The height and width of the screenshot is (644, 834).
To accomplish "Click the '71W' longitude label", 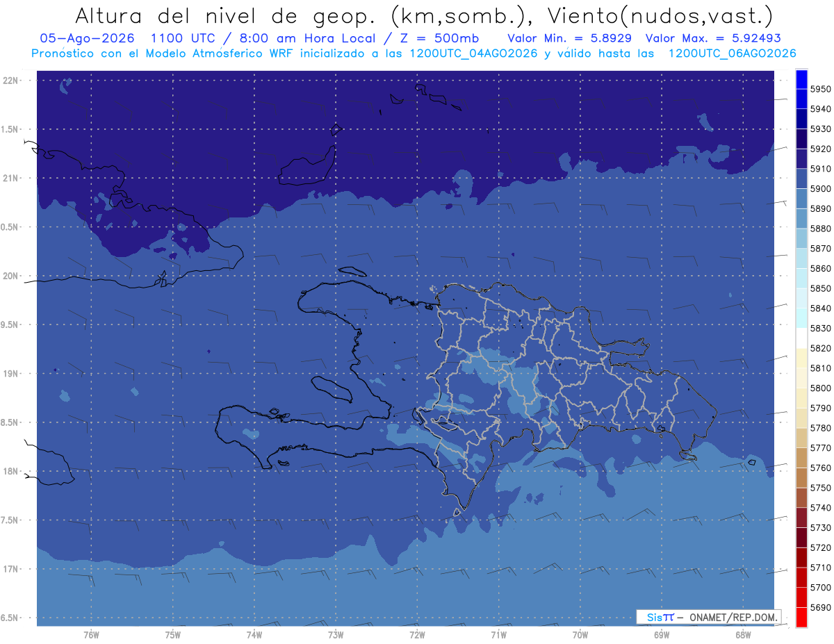I will pyautogui.click(x=498, y=635).
